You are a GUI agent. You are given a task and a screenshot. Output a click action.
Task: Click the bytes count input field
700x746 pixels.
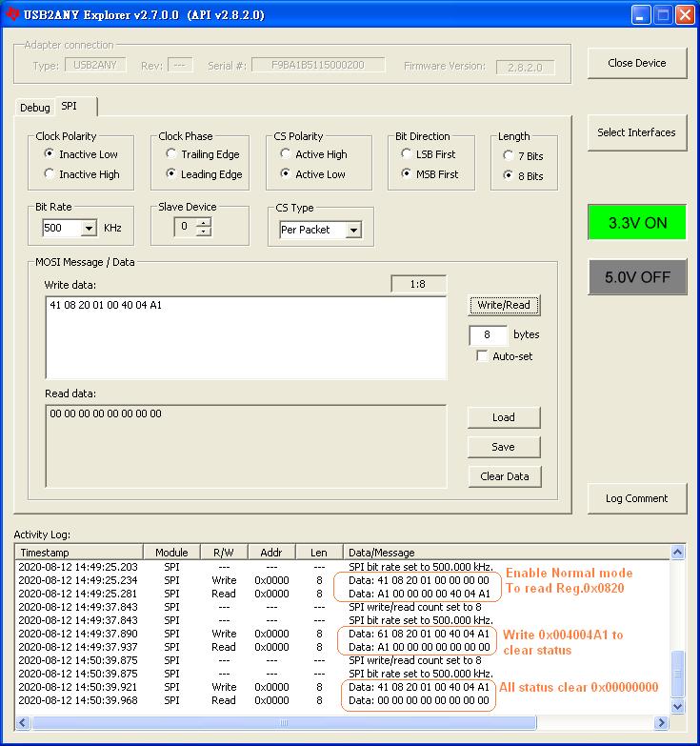[x=488, y=335]
